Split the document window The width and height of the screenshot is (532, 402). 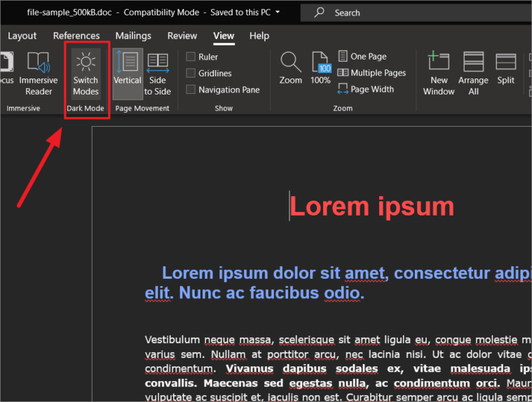[x=506, y=68]
